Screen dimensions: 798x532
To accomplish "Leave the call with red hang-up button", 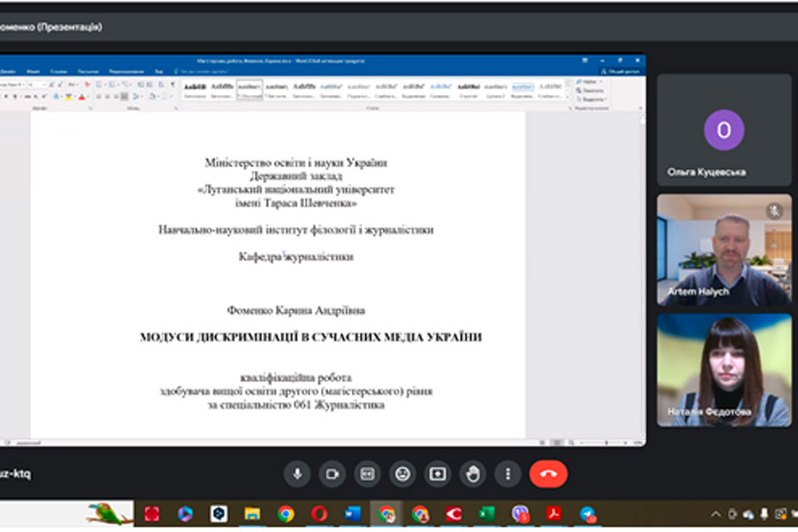I will tap(549, 474).
